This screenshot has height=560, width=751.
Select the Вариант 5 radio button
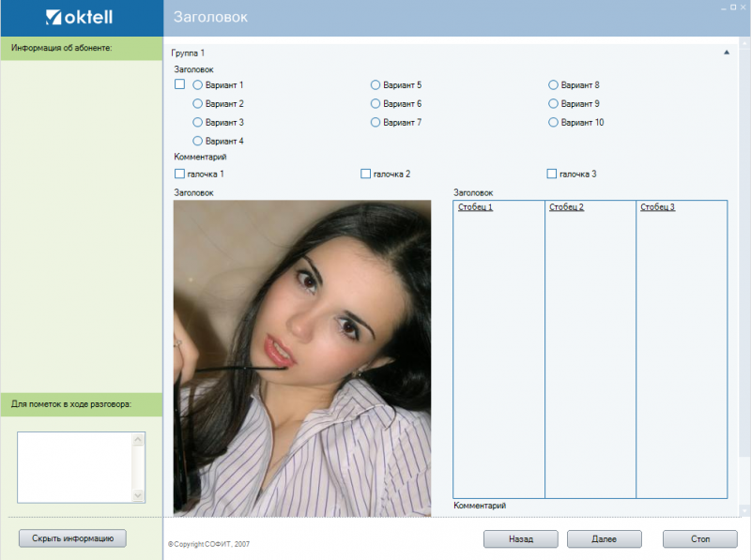click(x=375, y=84)
